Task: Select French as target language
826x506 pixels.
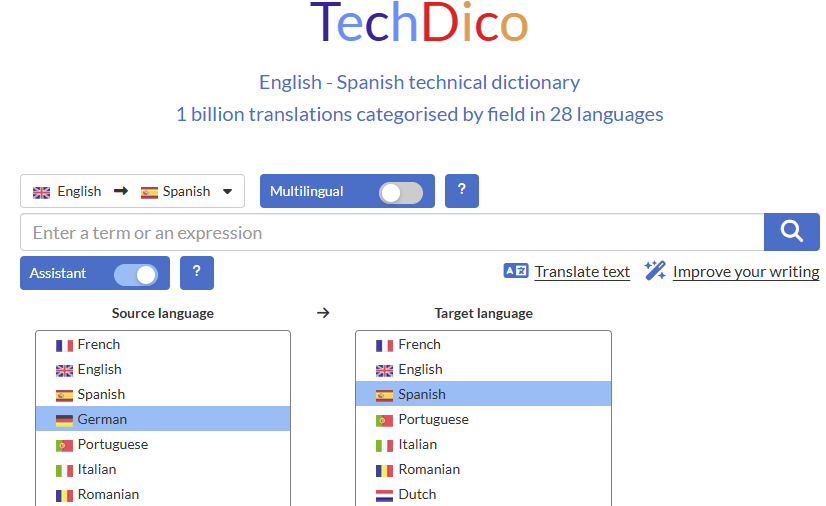Action: tap(483, 344)
